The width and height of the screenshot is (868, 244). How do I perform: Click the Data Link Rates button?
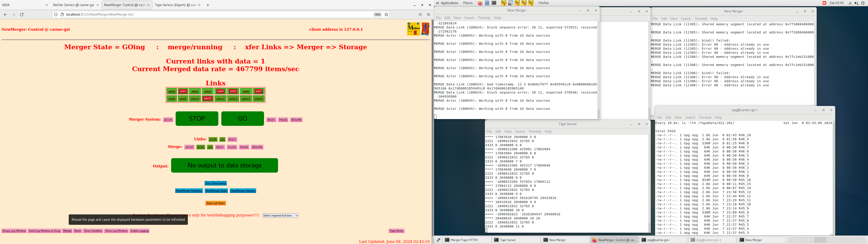click(x=216, y=203)
